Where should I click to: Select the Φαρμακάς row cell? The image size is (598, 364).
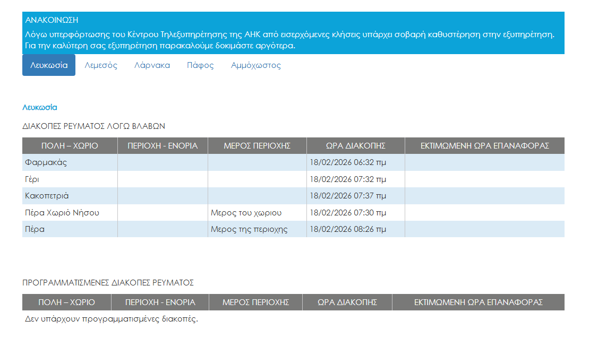[x=46, y=162]
